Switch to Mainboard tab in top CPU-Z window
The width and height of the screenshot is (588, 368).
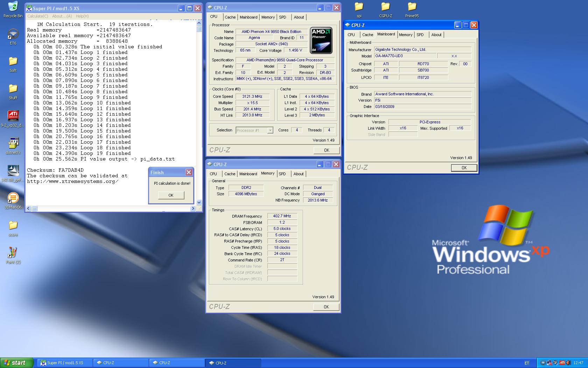[x=248, y=17]
